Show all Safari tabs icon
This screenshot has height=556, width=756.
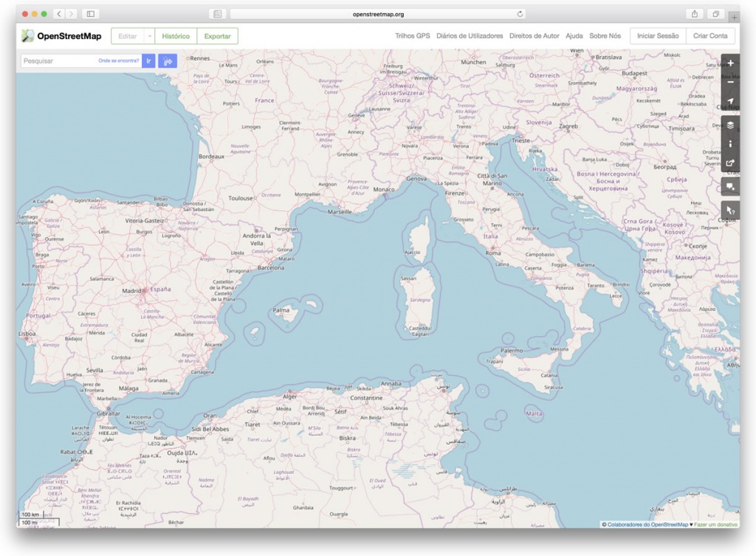click(x=715, y=14)
